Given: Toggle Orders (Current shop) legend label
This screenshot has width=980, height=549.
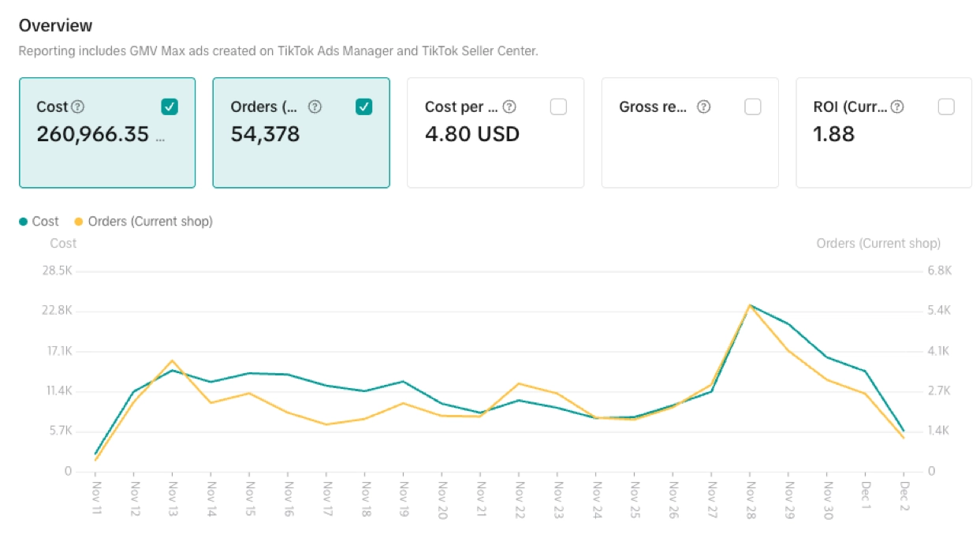Looking at the screenshot, I should 150,222.
